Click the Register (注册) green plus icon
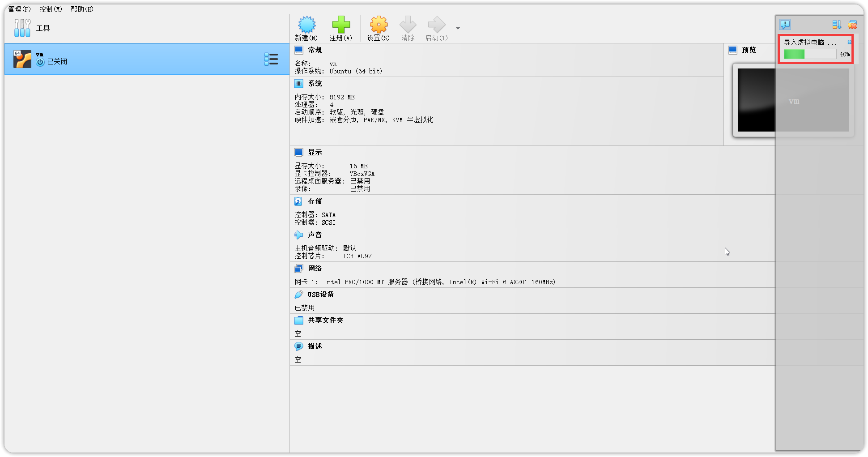 [341, 24]
